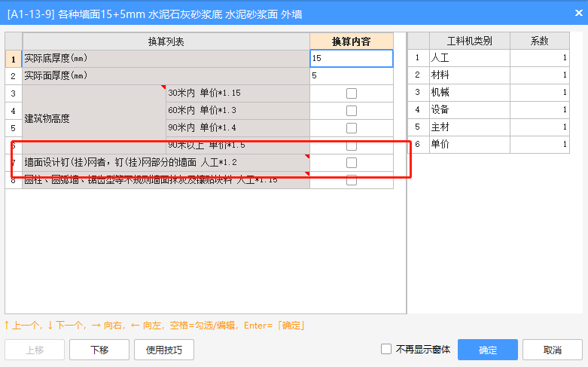The height and width of the screenshot is (367, 588).
Task: Edit the 机械 coefficient value
Action: click(x=540, y=92)
